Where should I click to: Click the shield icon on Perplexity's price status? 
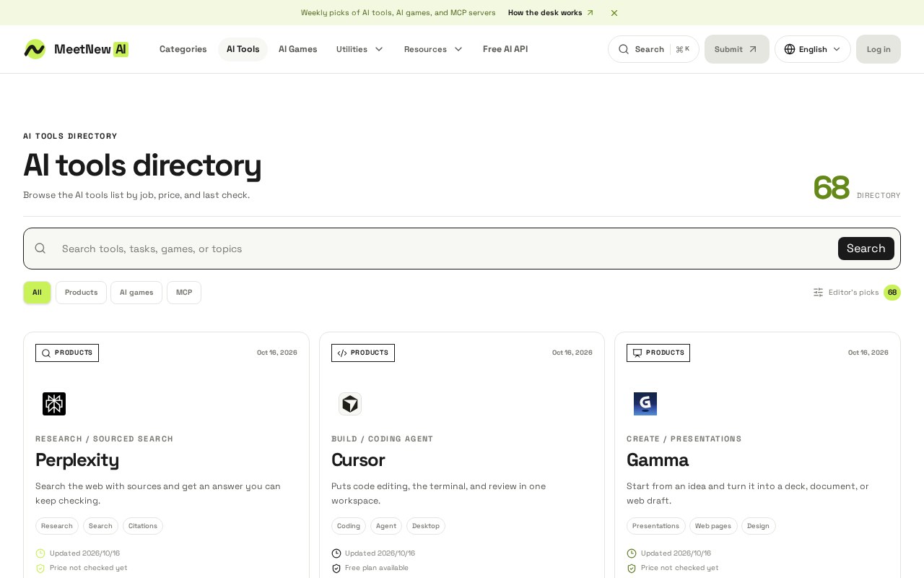[40, 569]
